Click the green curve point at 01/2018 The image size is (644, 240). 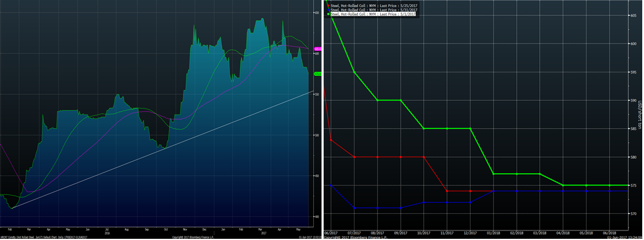point(494,174)
